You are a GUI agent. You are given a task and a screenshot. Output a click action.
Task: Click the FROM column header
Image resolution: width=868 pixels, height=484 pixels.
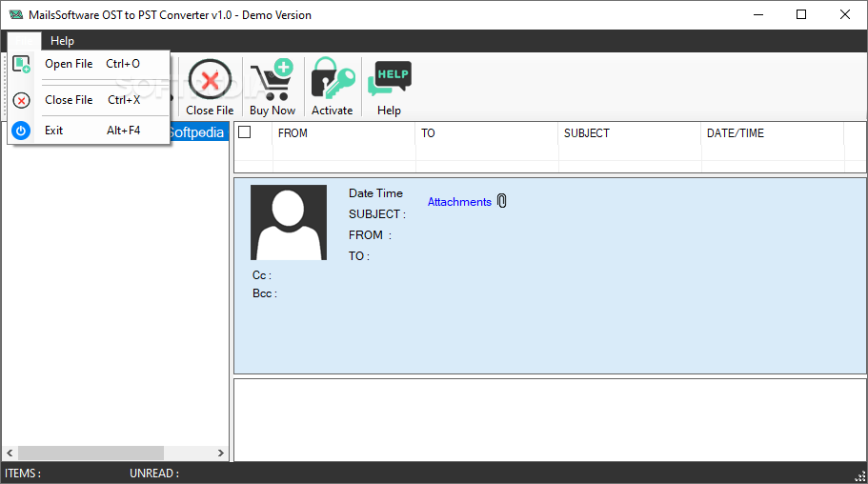click(343, 133)
